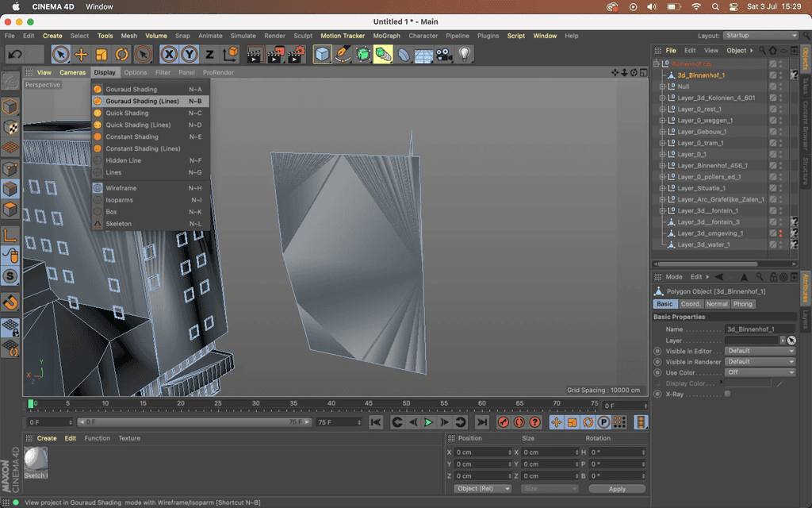812x508 pixels.
Task: Toggle editor visibility dot for Layer_3d_omgeving_1
Action: tap(780, 233)
